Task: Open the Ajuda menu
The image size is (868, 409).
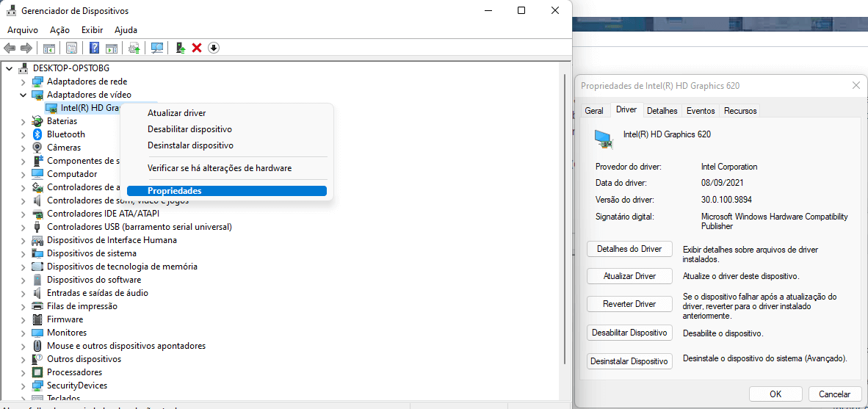Action: (126, 30)
